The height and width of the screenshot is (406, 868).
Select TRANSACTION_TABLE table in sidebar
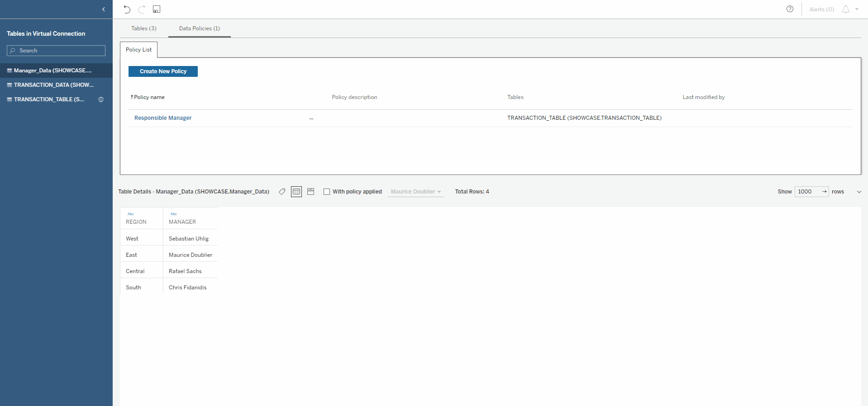[x=56, y=99]
